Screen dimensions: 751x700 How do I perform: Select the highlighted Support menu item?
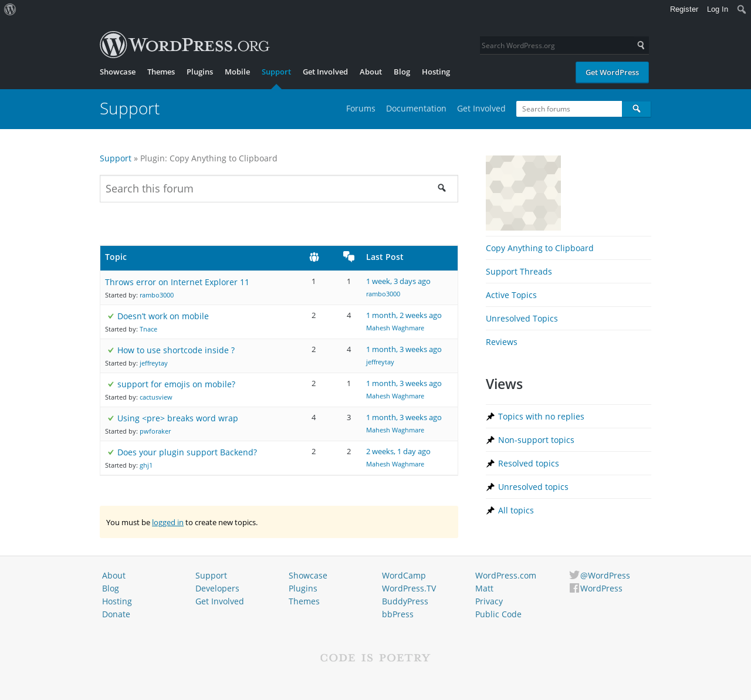[x=276, y=72]
